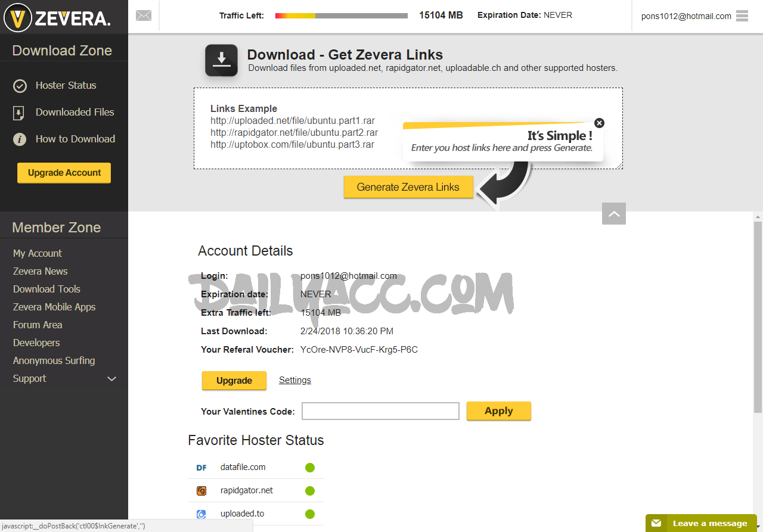Click Generate Zevera Links button
The height and width of the screenshot is (532, 763).
click(408, 187)
